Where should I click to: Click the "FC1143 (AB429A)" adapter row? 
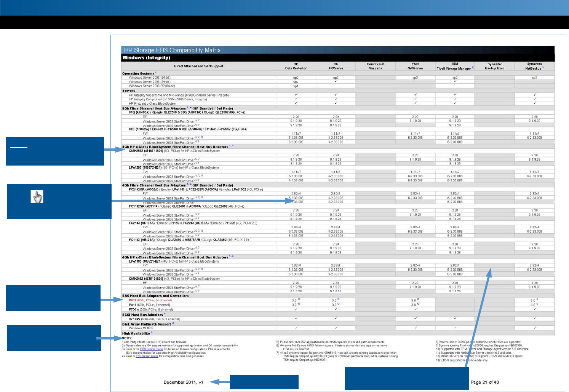click(x=189, y=240)
